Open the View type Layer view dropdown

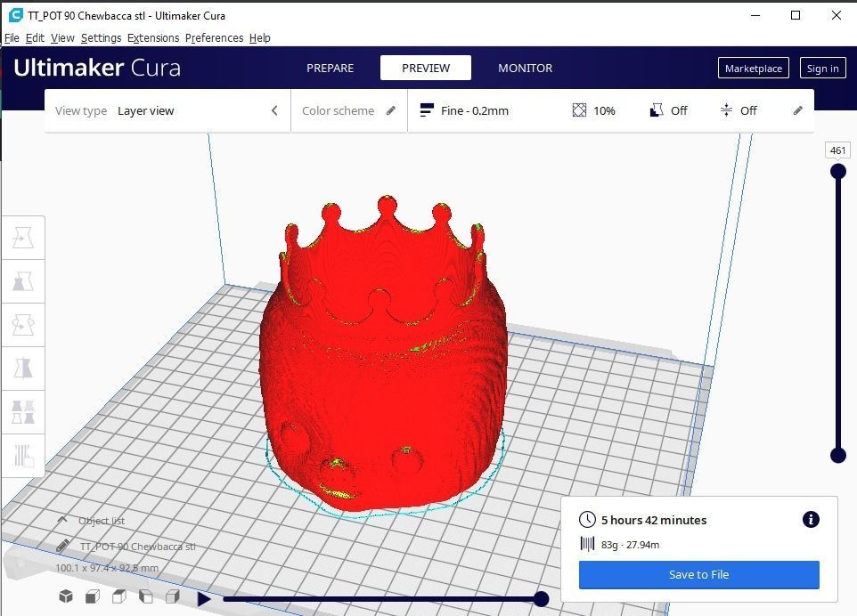point(167,110)
